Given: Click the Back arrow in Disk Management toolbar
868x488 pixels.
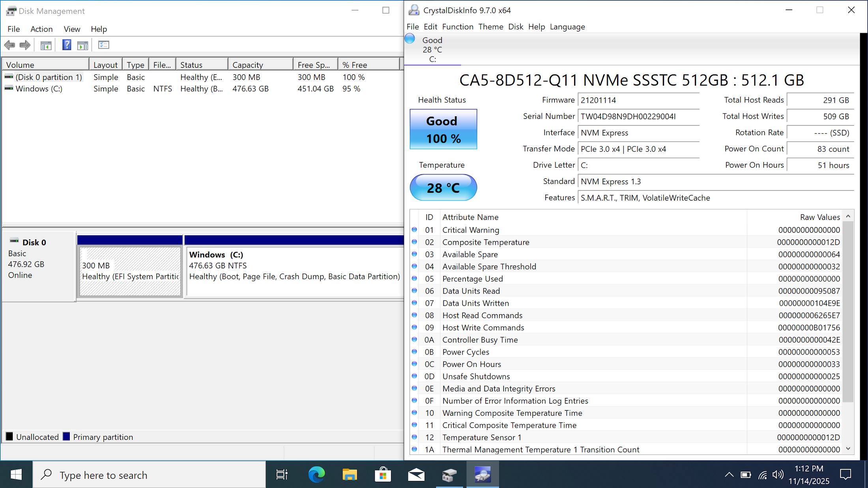Looking at the screenshot, I should tap(9, 45).
